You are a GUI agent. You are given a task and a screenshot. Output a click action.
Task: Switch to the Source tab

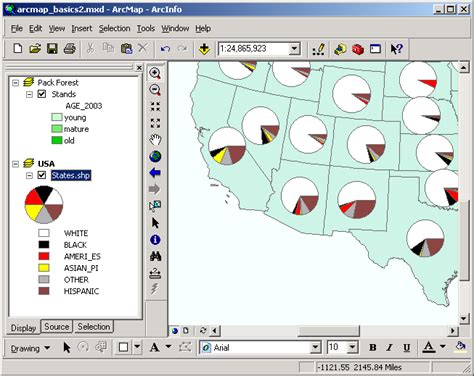pyautogui.click(x=57, y=327)
